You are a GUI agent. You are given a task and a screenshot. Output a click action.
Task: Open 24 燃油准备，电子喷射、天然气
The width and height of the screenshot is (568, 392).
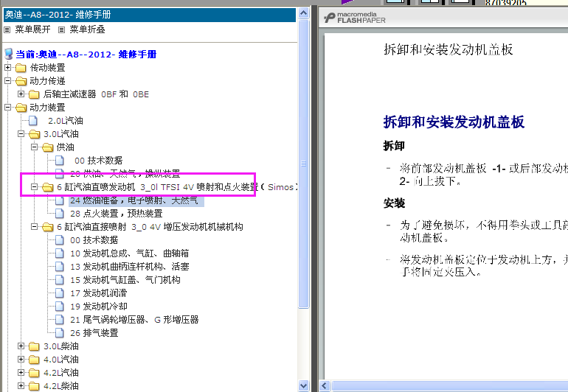tap(134, 200)
